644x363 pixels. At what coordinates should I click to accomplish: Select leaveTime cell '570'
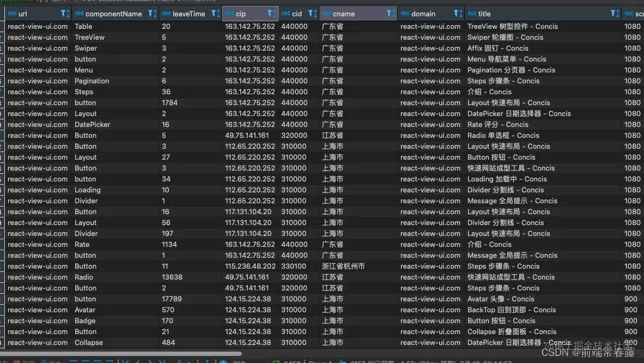191,310
